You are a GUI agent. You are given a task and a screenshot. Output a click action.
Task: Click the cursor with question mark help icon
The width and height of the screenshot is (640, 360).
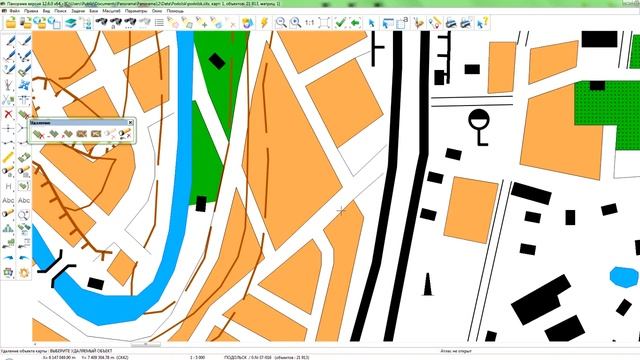coord(482,23)
